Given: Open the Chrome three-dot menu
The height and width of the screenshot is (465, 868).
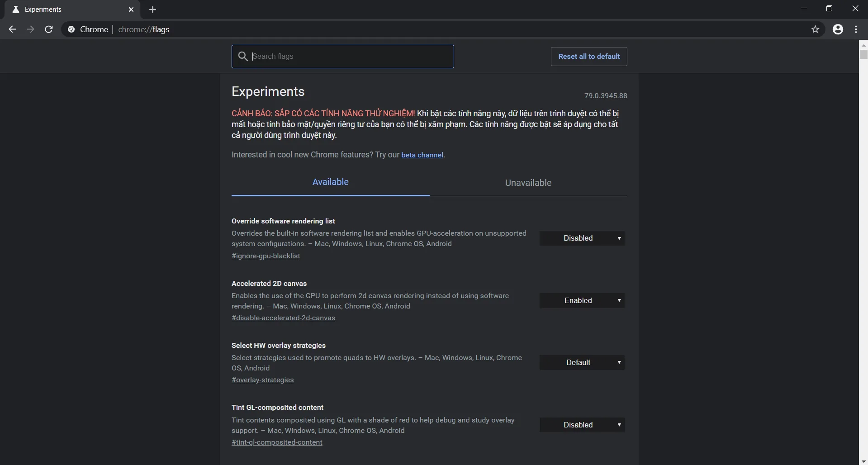Looking at the screenshot, I should click(856, 29).
